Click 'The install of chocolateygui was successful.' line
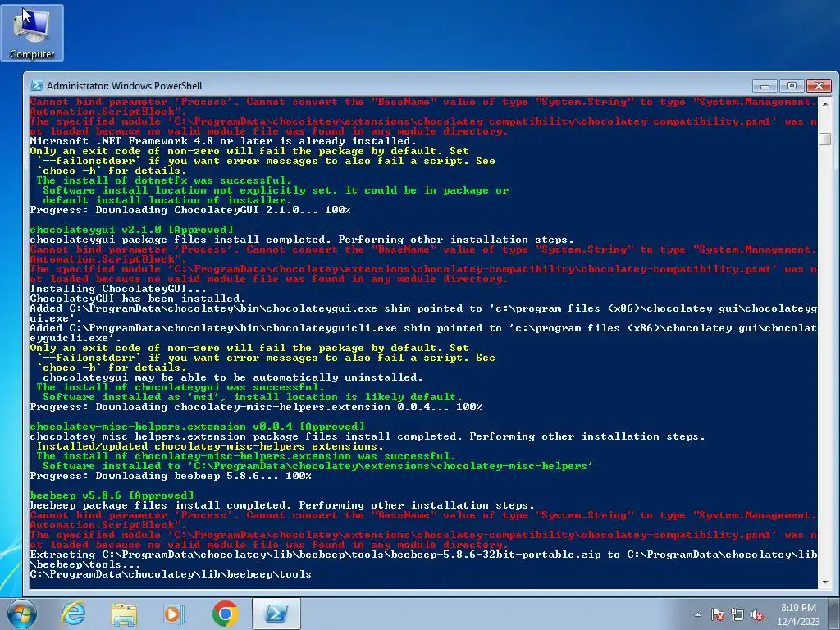The height and width of the screenshot is (630, 840). coord(180,387)
